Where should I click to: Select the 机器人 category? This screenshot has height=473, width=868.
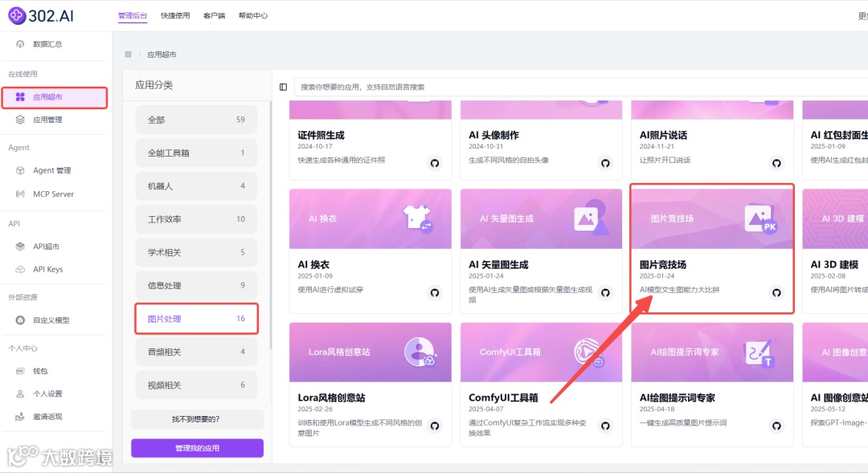coord(196,186)
